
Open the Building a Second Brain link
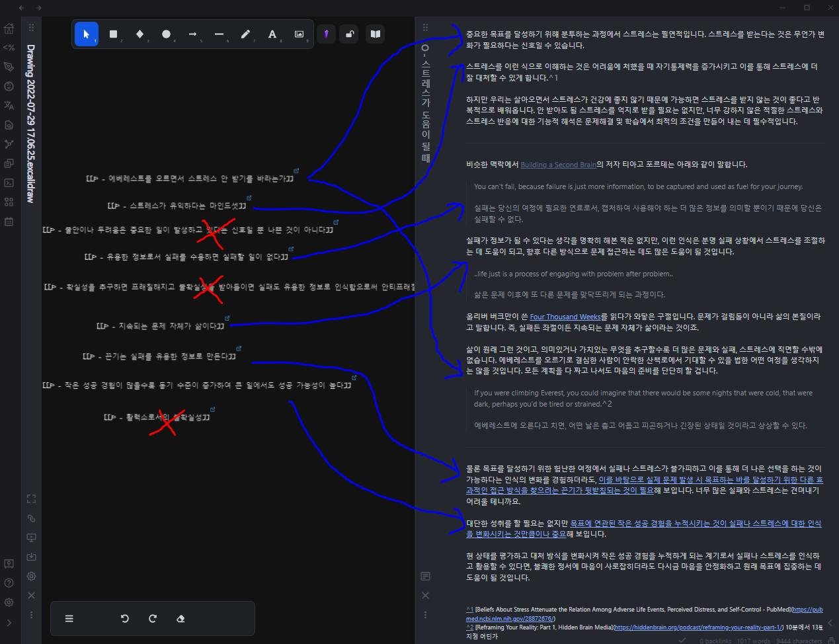[x=558, y=165]
